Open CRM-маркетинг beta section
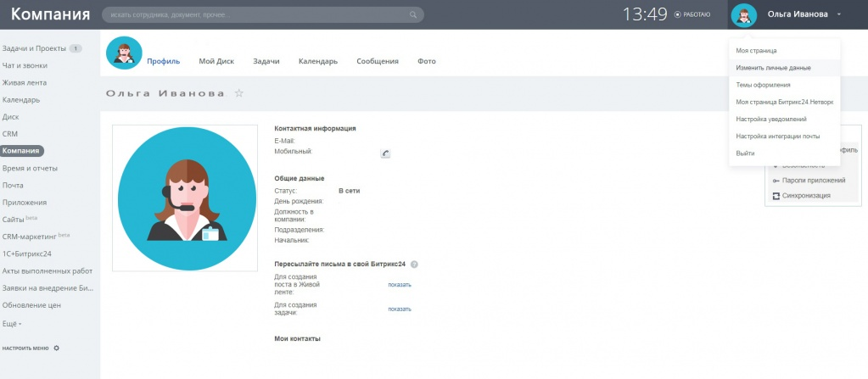The height and width of the screenshot is (379, 868). pyautogui.click(x=36, y=237)
